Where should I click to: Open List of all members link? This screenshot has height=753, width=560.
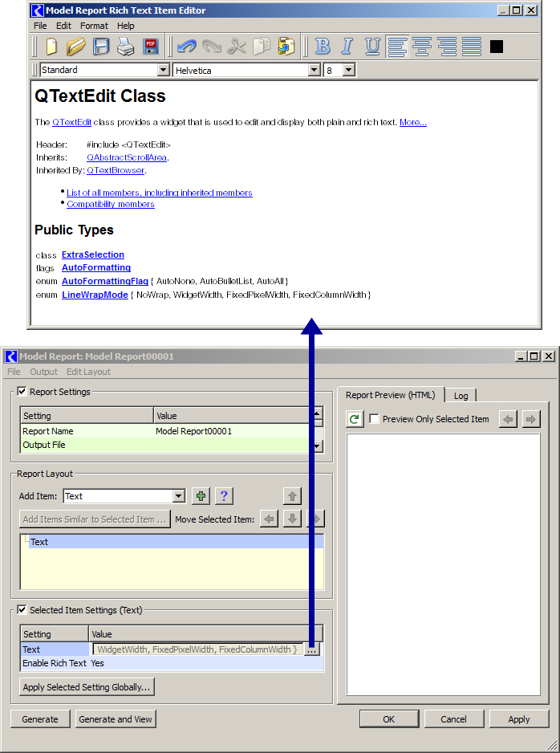160,193
